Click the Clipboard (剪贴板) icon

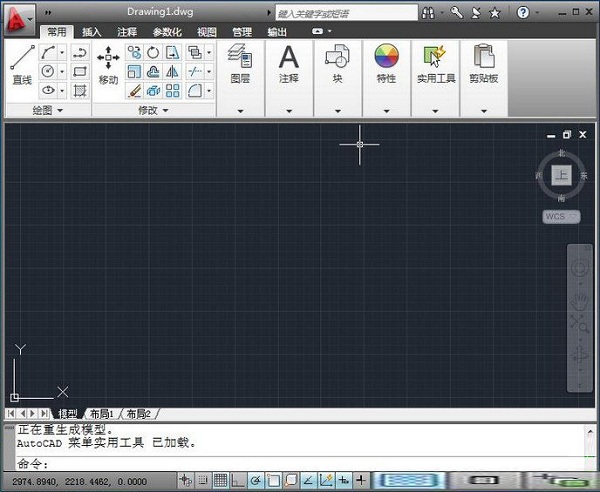coord(484,58)
